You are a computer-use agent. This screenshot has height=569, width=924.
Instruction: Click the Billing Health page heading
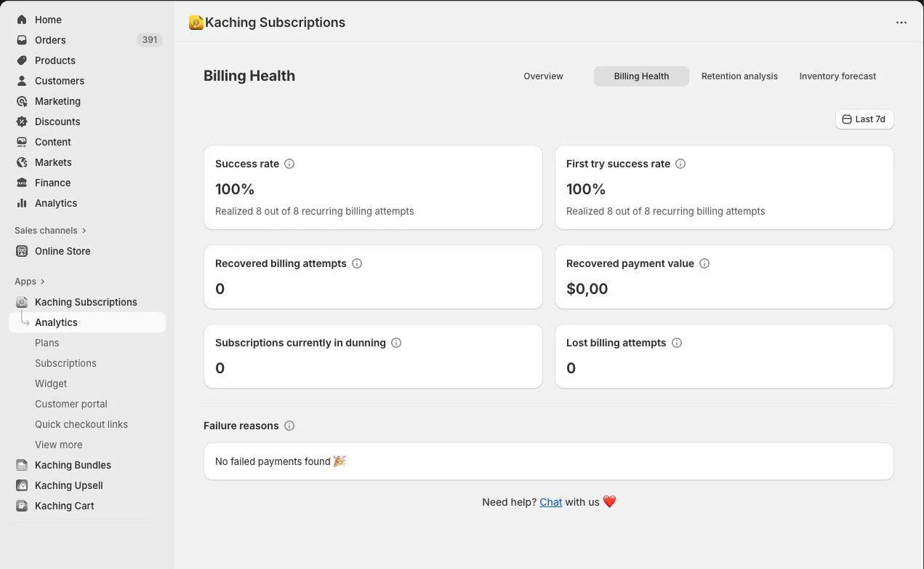tap(249, 76)
